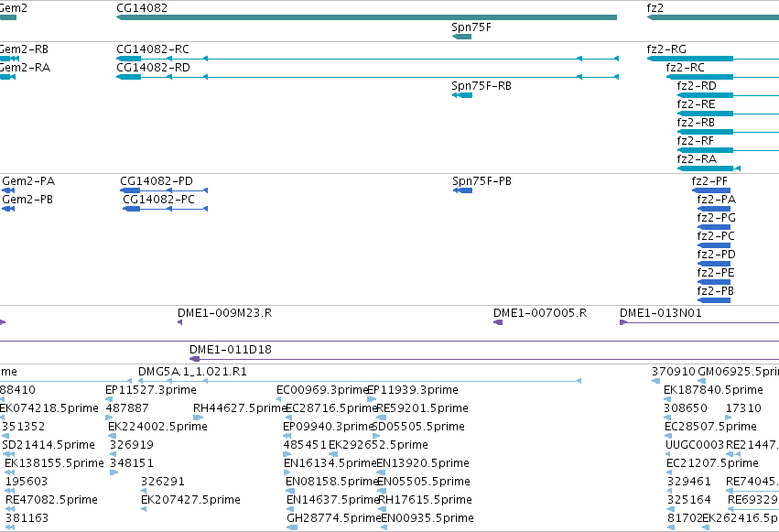Viewport: 779px width, 532px height.
Task: Select the RE59201.5prime EST label
Action: pos(422,408)
